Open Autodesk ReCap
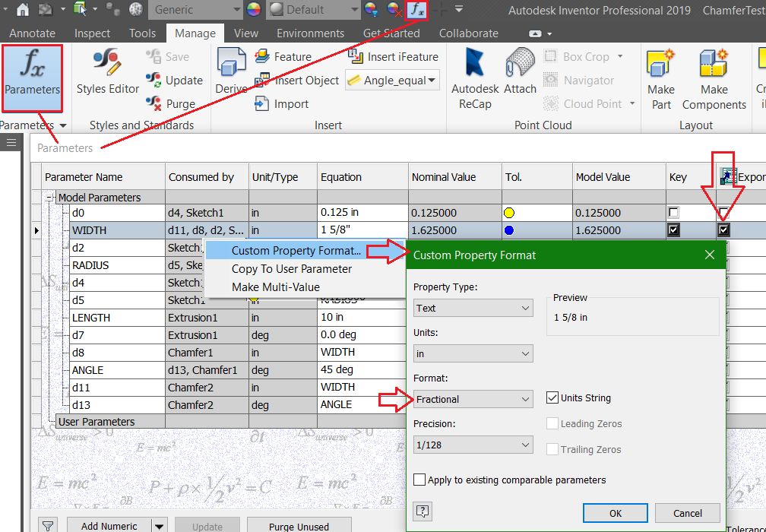Image resolution: width=766 pixels, height=532 pixels. [x=475, y=78]
